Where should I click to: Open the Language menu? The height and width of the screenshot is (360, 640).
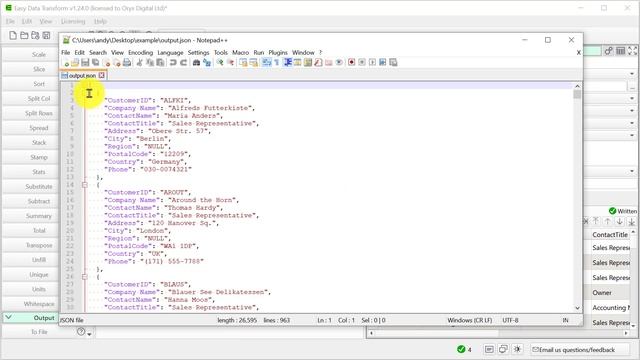pos(170,53)
